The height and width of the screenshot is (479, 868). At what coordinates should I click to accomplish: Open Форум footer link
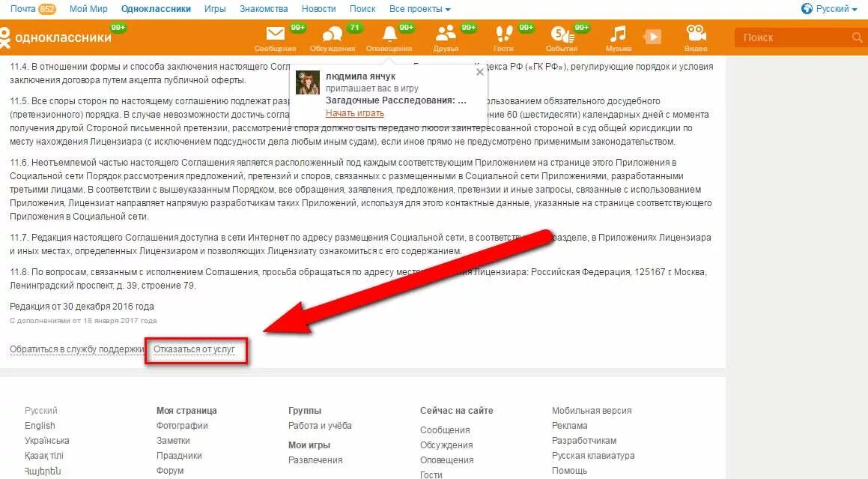coord(170,471)
